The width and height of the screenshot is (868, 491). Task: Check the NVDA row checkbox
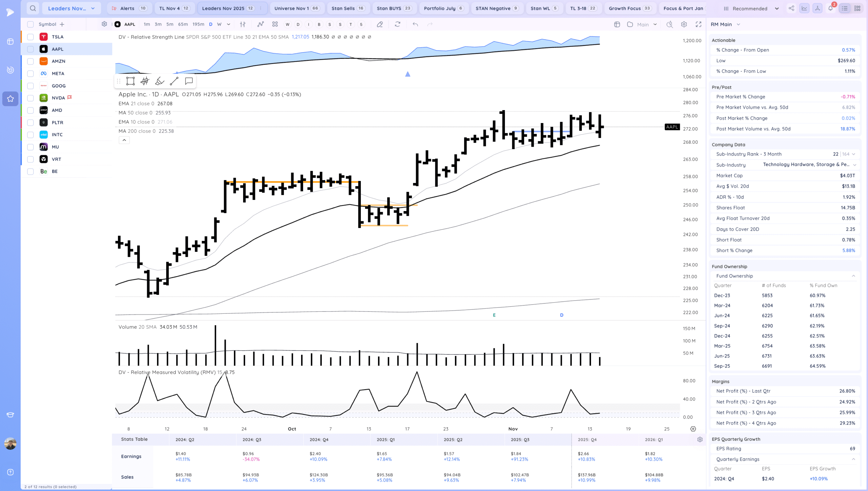(31, 98)
